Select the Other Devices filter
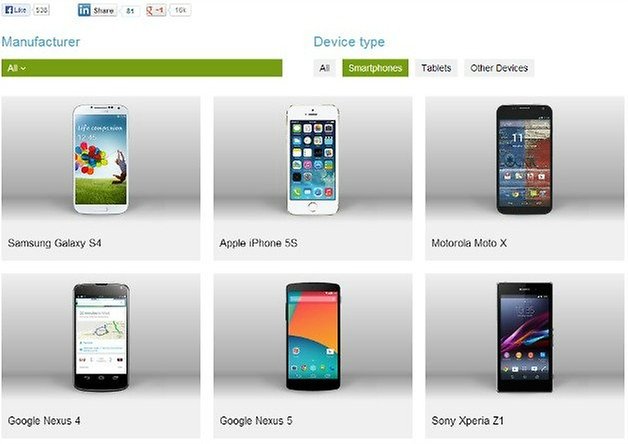 [x=499, y=68]
